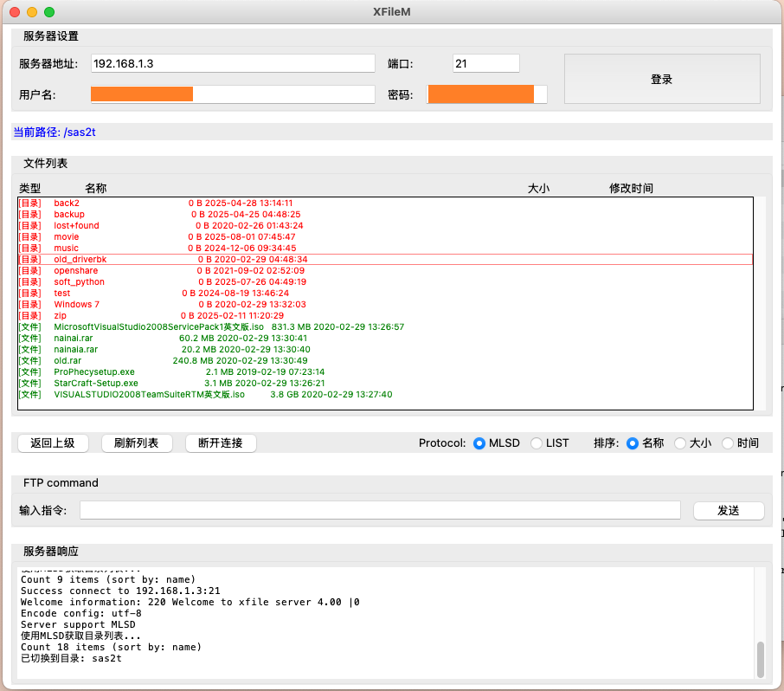The image size is (784, 691).
Task: Click the 端口 port field
Action: pyautogui.click(x=485, y=64)
